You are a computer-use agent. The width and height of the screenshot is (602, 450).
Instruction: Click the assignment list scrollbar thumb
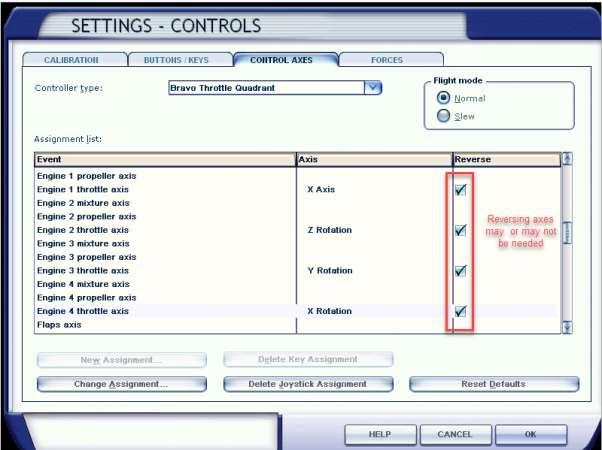[567, 233]
